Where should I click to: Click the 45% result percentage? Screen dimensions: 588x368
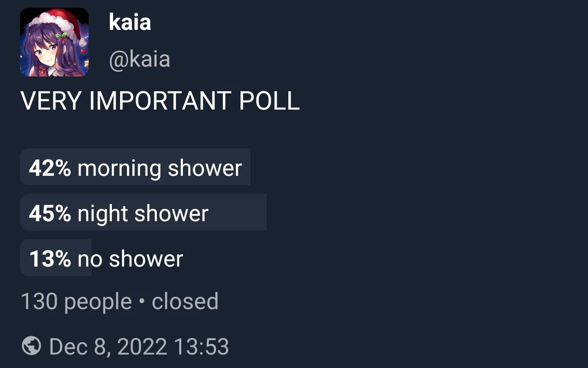(50, 213)
